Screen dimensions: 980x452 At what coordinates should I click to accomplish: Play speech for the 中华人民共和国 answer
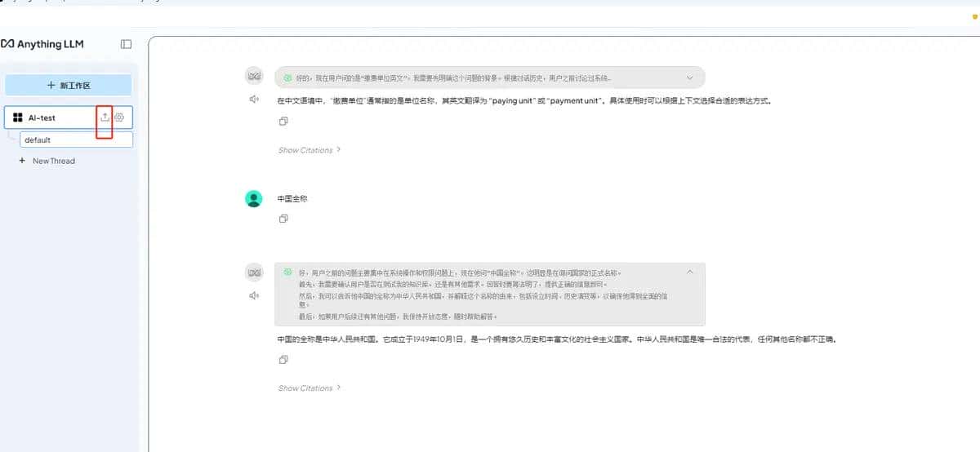coord(254,295)
